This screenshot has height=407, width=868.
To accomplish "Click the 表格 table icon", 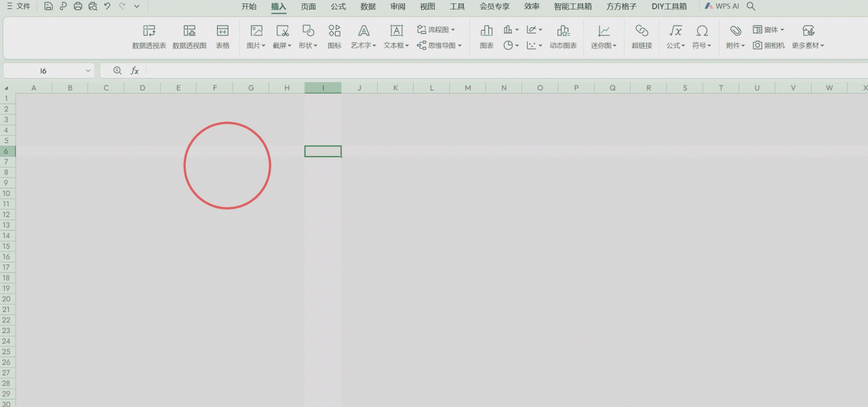I will pyautogui.click(x=222, y=37).
